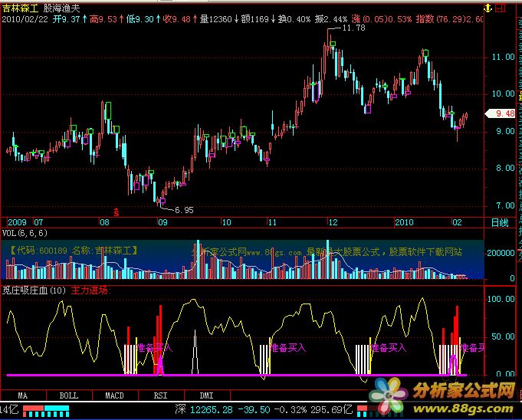Click the red S marker below August

pos(117,210)
